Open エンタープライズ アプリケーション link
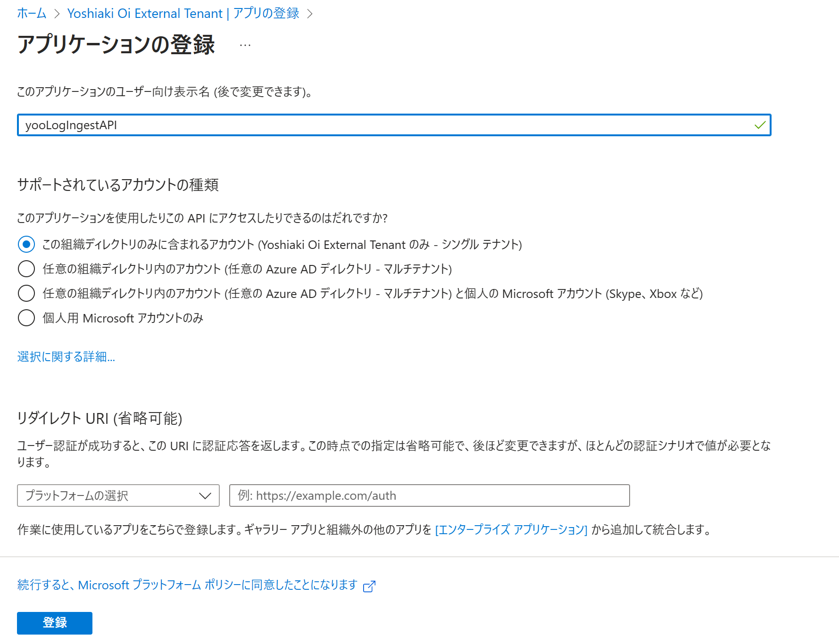This screenshot has width=839, height=644. tap(511, 529)
